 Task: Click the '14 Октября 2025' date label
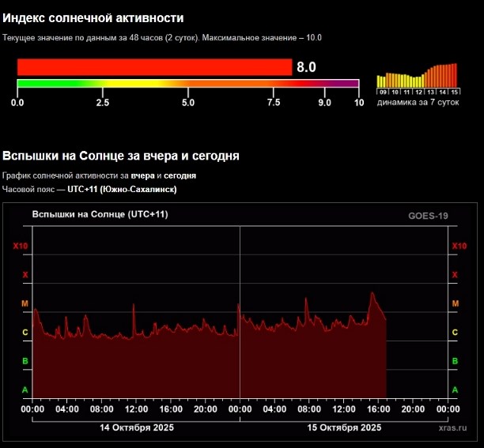(x=137, y=427)
